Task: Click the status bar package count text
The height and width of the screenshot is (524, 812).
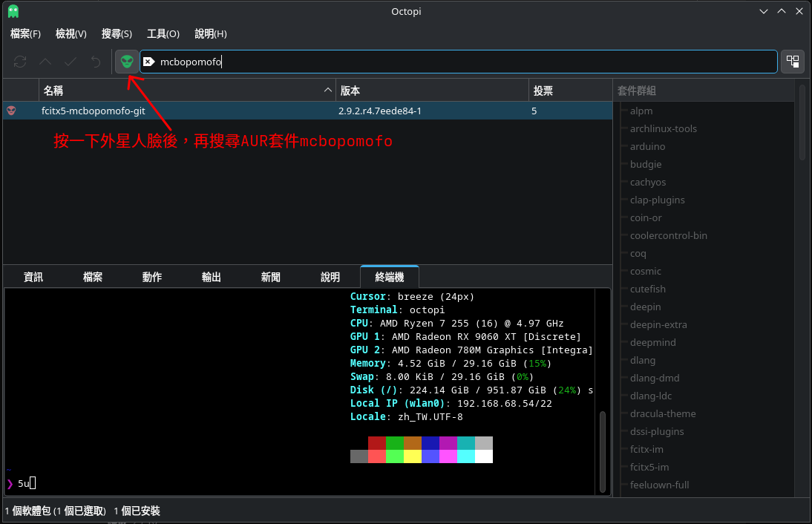Action: point(56,511)
